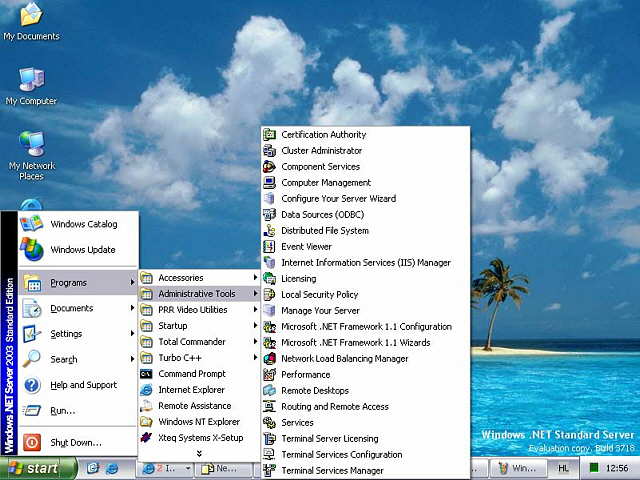Open the Internet Explorer menu icon
640x480 pixels.
click(146, 390)
